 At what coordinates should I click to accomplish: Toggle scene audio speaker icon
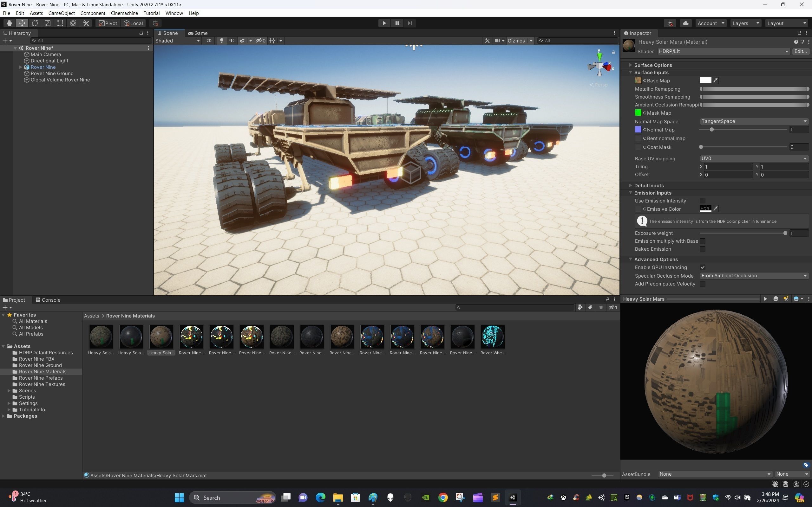click(x=232, y=41)
